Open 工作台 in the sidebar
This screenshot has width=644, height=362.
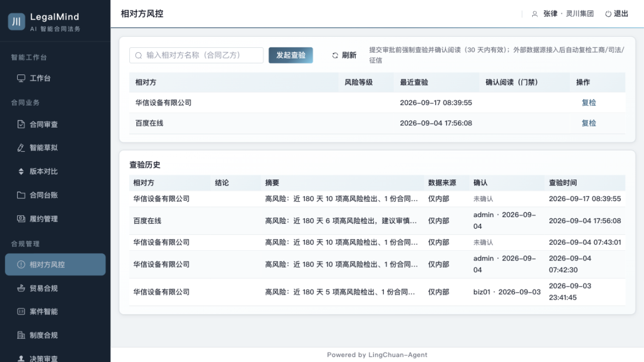[x=55, y=78]
